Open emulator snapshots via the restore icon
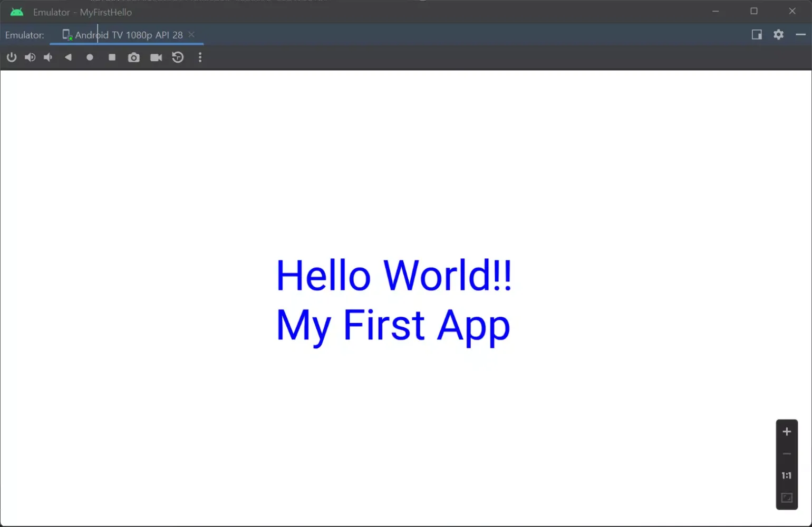The image size is (812, 527). pyautogui.click(x=178, y=57)
